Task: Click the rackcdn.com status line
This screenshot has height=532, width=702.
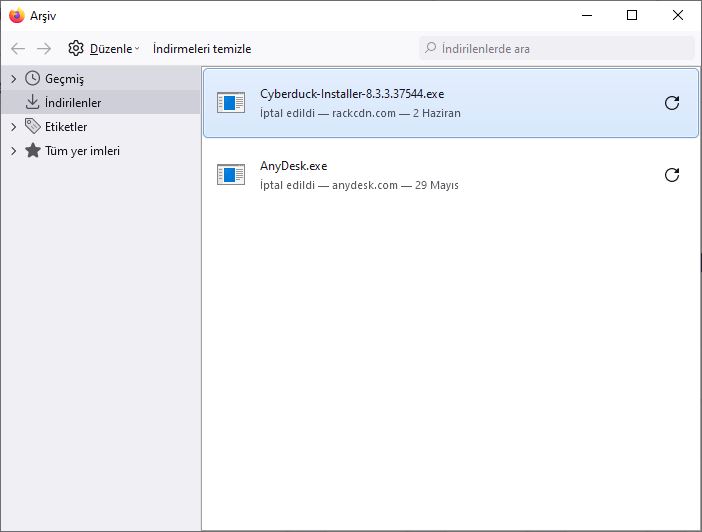Action: [360, 113]
